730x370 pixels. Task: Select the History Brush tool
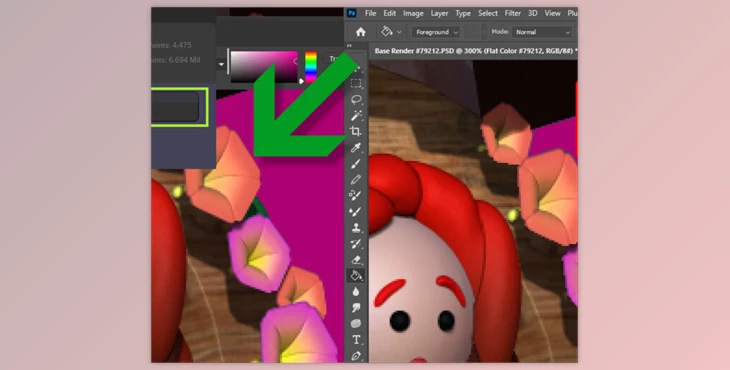tap(356, 244)
